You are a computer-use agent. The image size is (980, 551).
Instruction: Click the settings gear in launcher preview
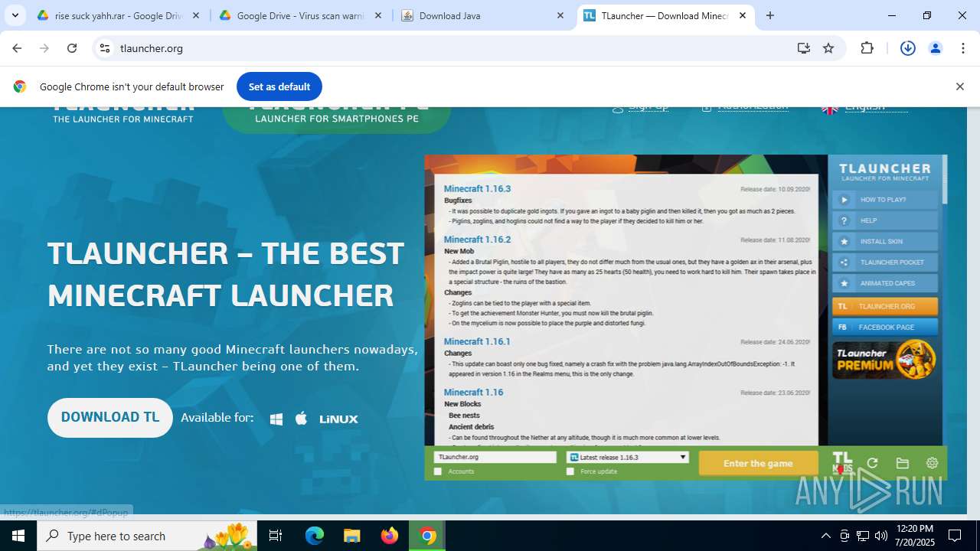(x=932, y=463)
